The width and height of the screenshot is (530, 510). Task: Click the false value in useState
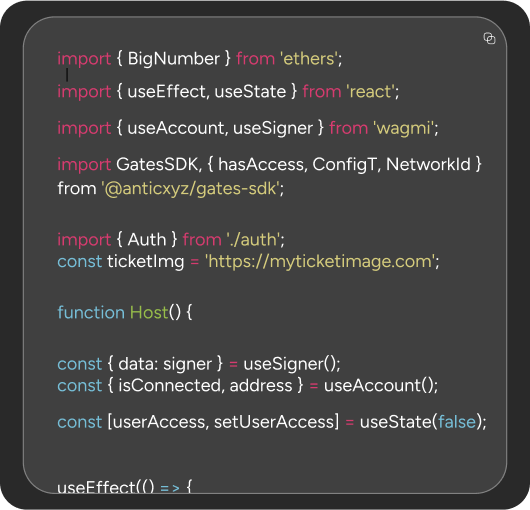click(457, 422)
